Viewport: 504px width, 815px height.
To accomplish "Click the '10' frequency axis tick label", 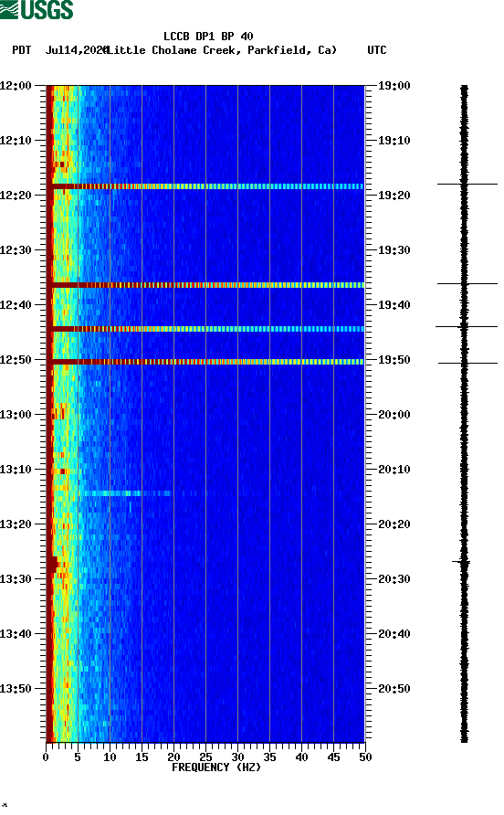I will [110, 757].
